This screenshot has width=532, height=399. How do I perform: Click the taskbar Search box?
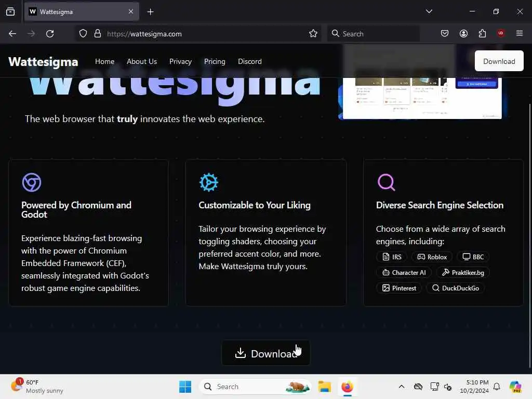(255, 387)
